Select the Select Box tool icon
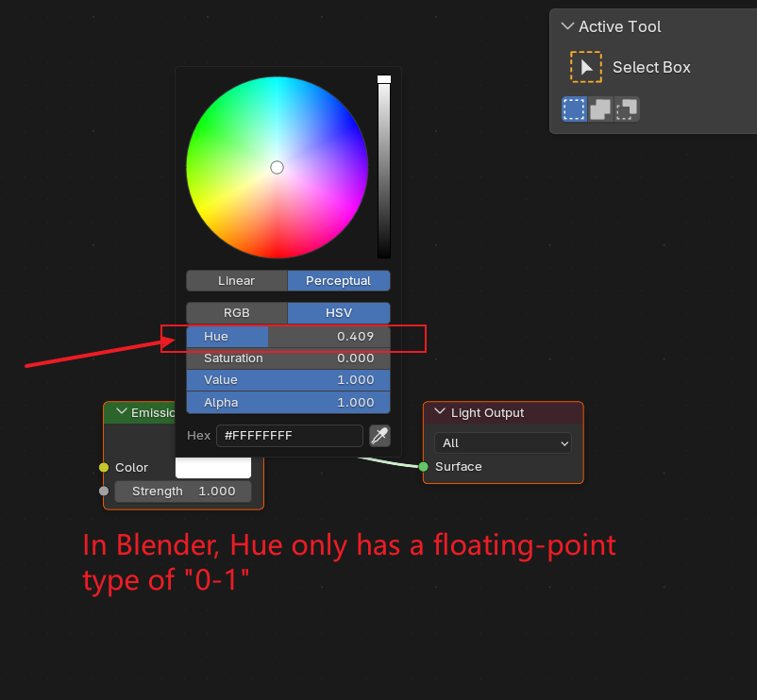 point(585,67)
